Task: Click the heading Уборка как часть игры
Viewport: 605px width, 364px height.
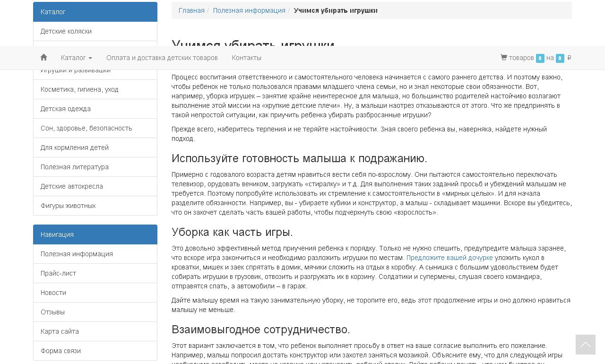Action: coord(232,232)
